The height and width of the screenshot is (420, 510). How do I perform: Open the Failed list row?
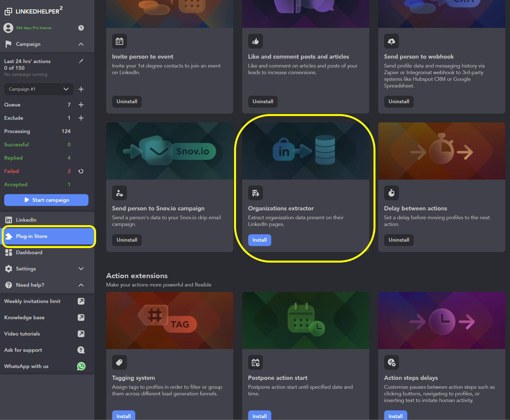pyautogui.click(x=37, y=171)
